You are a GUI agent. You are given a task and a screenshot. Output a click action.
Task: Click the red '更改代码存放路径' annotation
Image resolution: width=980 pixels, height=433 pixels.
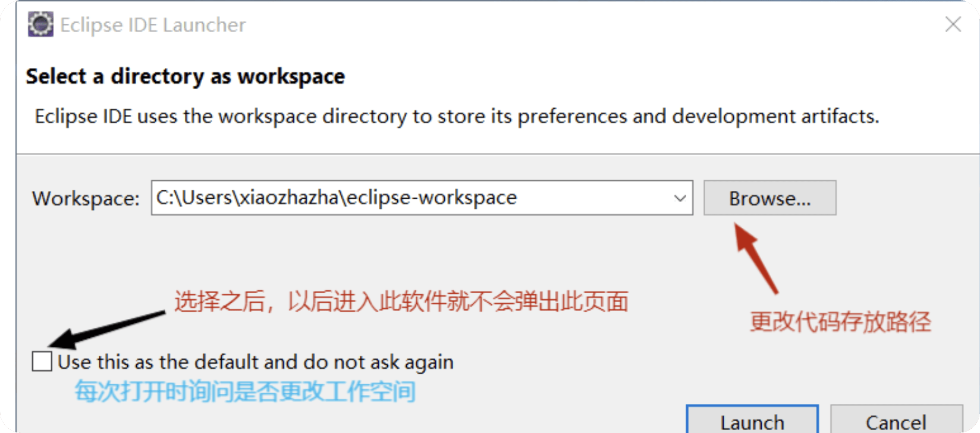[x=840, y=322]
